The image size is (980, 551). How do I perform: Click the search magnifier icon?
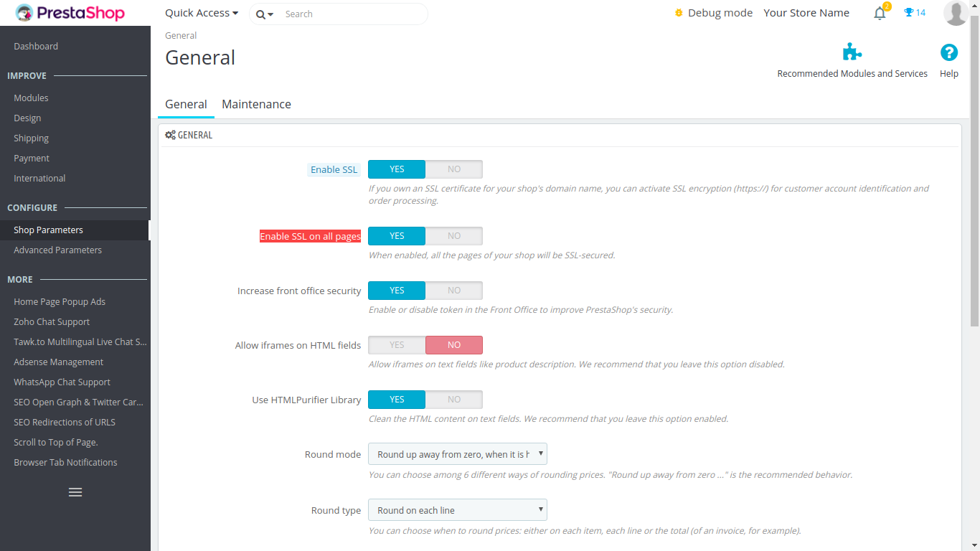coord(261,14)
